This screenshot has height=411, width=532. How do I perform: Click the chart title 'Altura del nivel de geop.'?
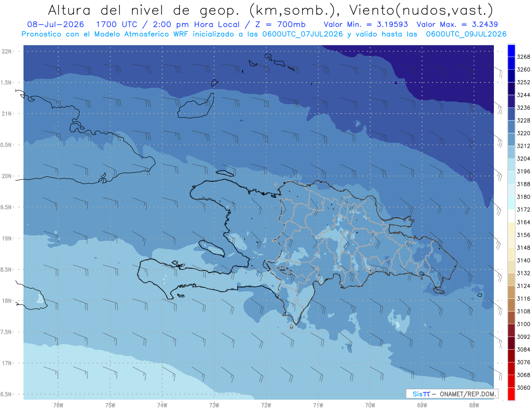click(145, 10)
